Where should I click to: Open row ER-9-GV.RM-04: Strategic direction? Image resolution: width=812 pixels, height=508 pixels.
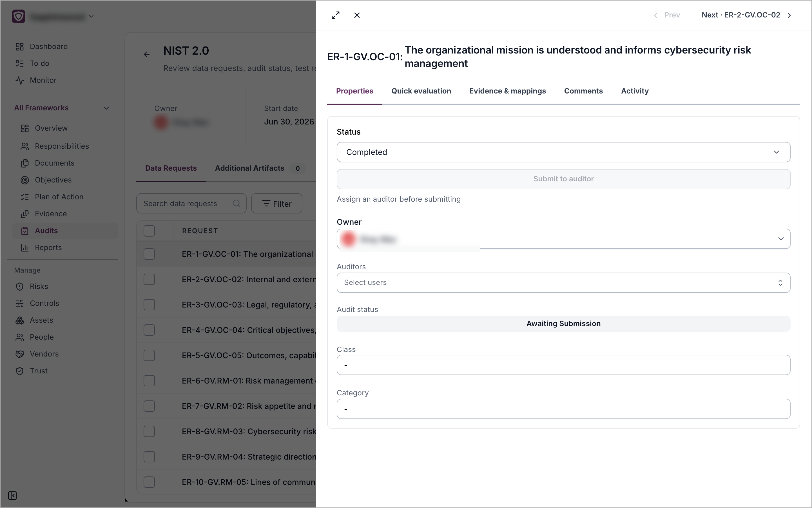pos(249,457)
